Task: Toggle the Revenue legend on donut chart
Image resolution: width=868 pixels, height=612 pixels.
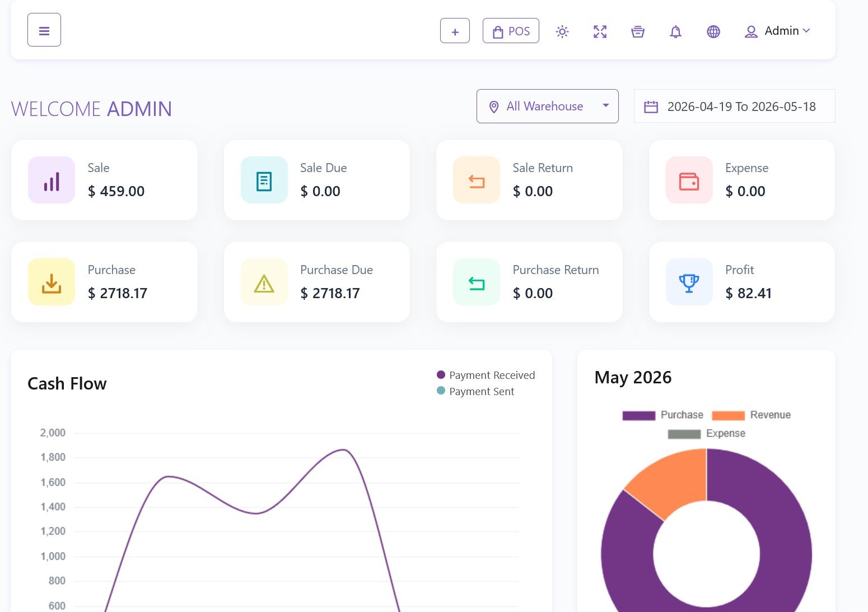Action: click(752, 415)
